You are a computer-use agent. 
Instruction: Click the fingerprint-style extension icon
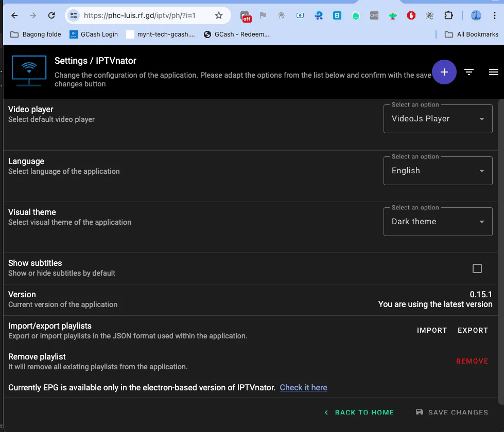281,15
